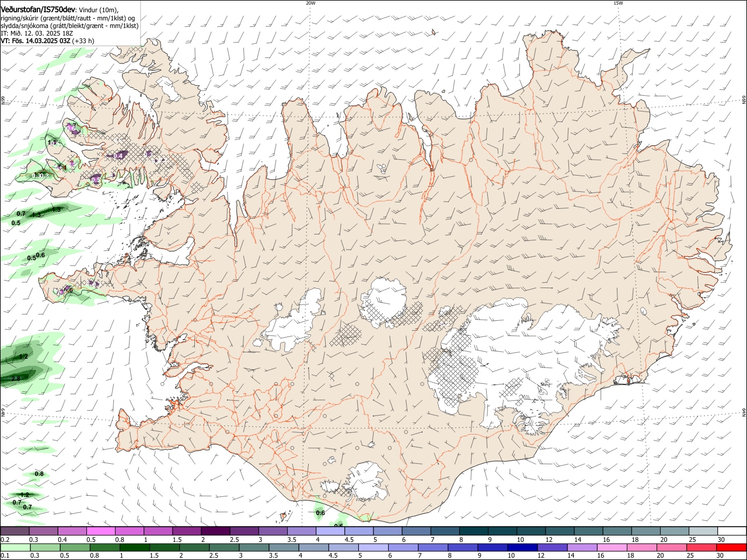Click the 0.6 value near the south coast
747x560 pixels.
click(320, 513)
